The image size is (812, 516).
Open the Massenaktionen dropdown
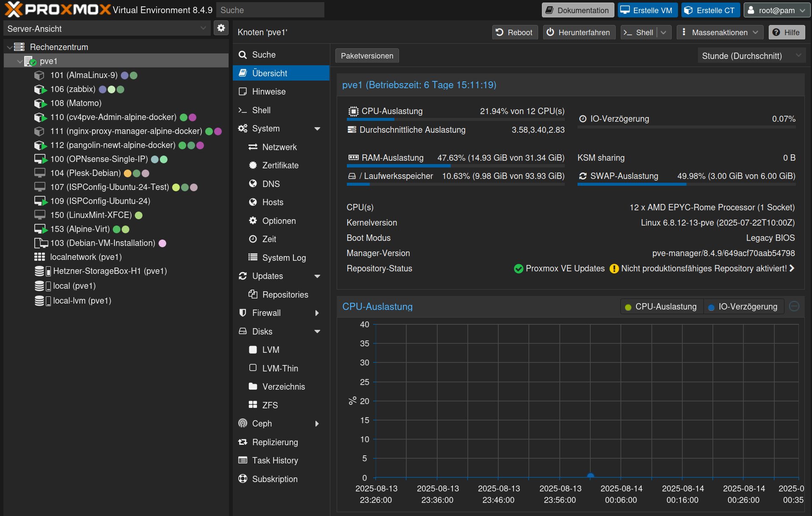point(720,33)
